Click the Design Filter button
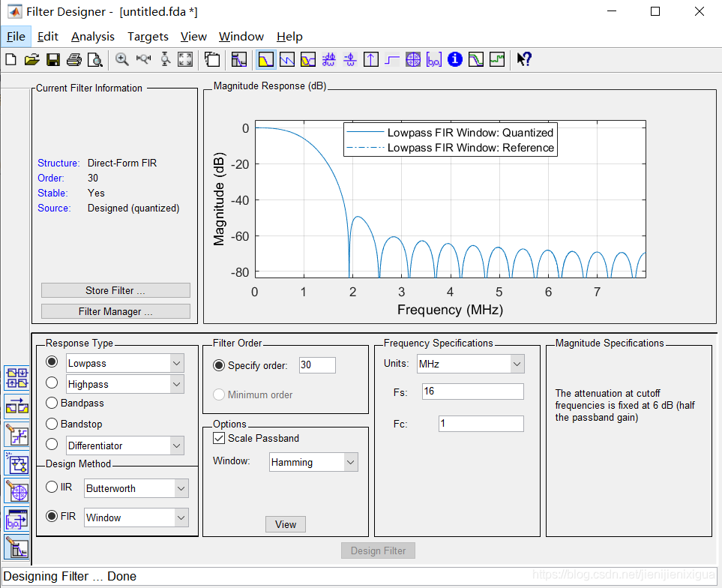 pos(378,550)
